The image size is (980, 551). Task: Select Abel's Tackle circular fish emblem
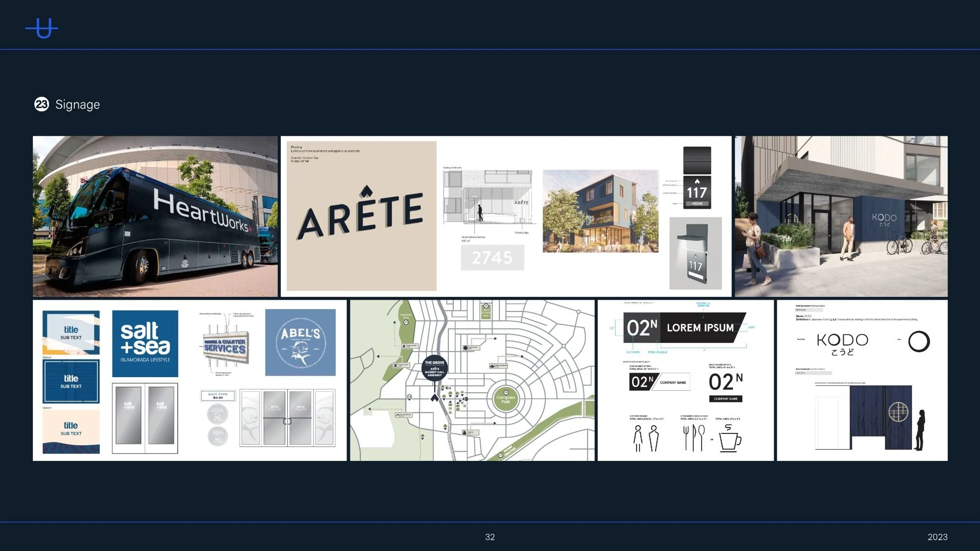[x=300, y=342]
